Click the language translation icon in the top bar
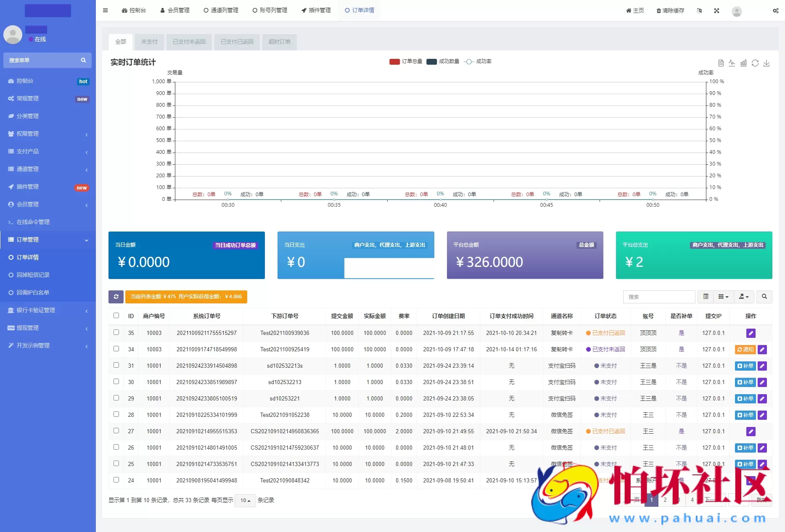785x532 pixels. 699,11
